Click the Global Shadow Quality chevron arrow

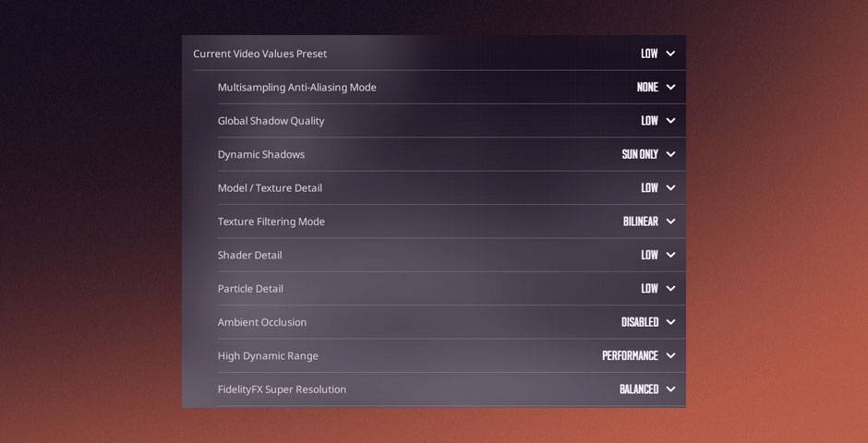[670, 121]
